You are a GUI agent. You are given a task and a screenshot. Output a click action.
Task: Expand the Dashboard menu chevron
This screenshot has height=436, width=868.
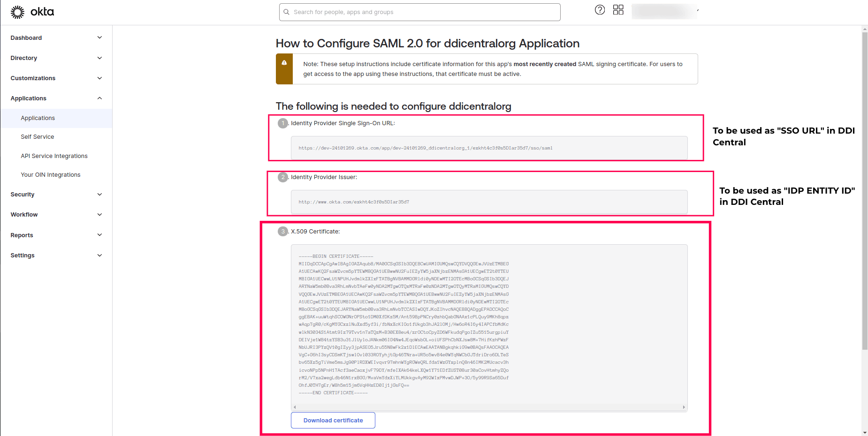click(99, 38)
